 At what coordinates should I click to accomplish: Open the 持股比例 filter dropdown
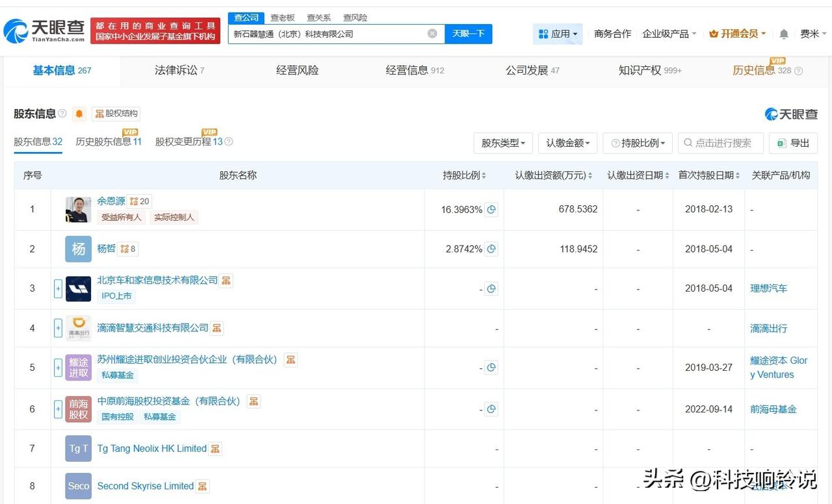pos(638,143)
